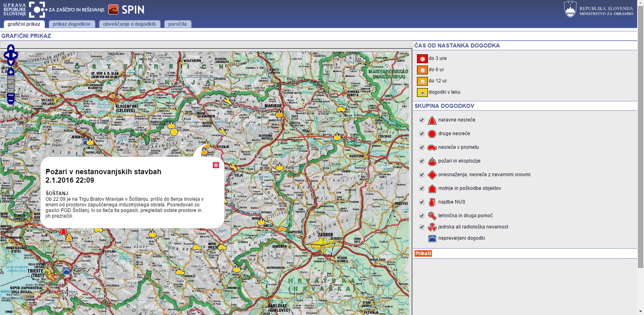Click the 'Požari v nestanovanjskih stavbah' popup title
Image resolution: width=644 pixels, height=315 pixels.
[x=103, y=172]
